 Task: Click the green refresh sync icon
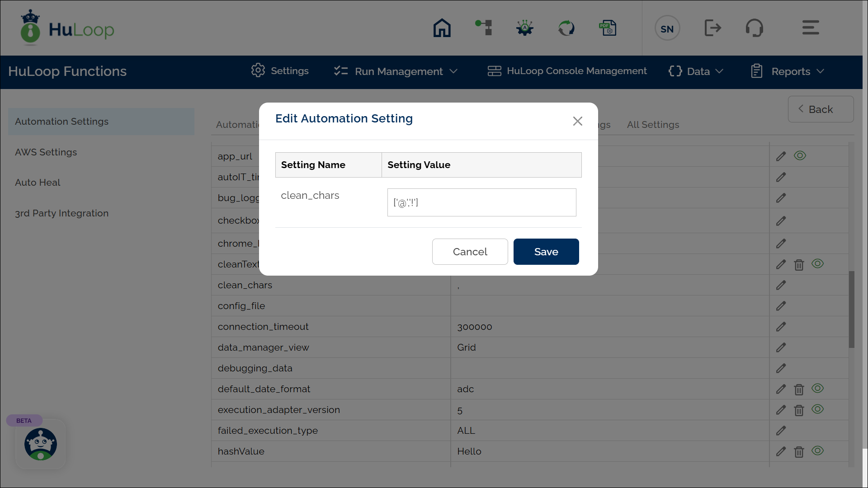pos(566,28)
